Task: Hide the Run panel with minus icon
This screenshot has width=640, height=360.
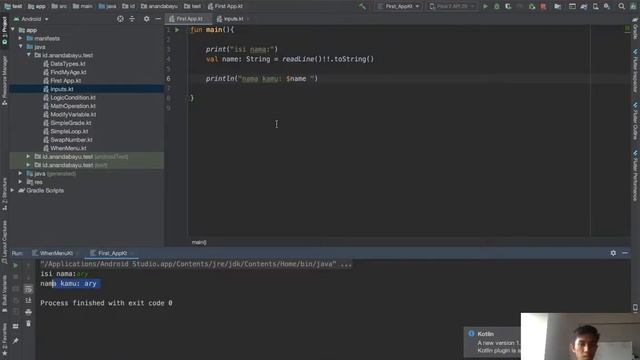Action: pyautogui.click(x=625, y=253)
